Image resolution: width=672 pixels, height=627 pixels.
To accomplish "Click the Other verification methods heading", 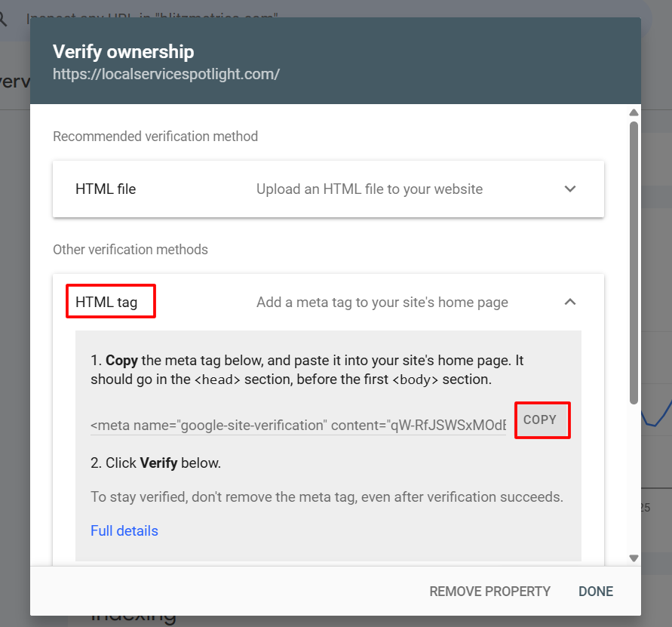I will pos(130,249).
